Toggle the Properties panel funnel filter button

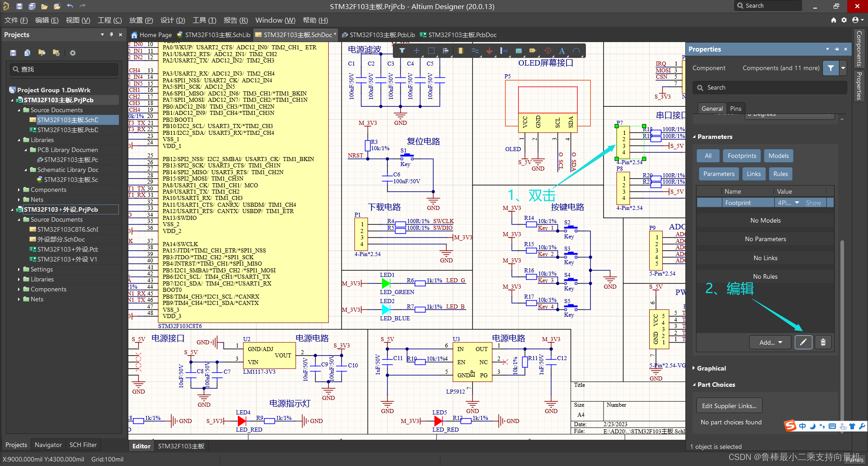831,68
